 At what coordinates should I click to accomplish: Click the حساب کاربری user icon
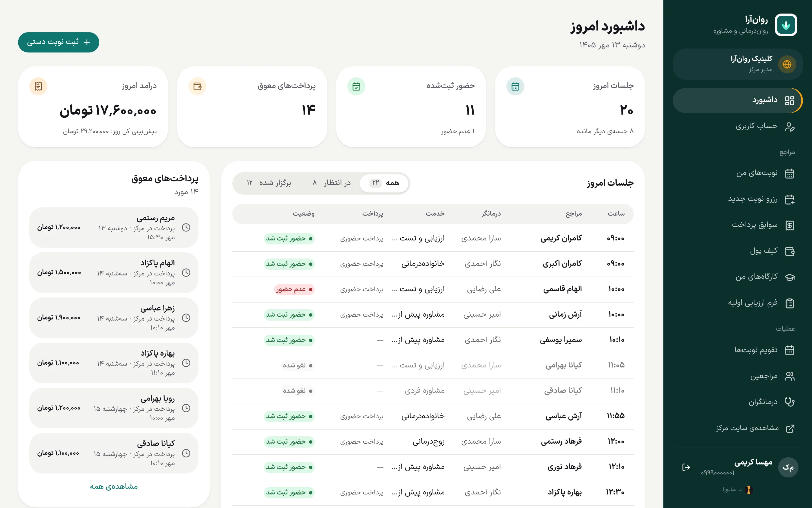pyautogui.click(x=789, y=126)
